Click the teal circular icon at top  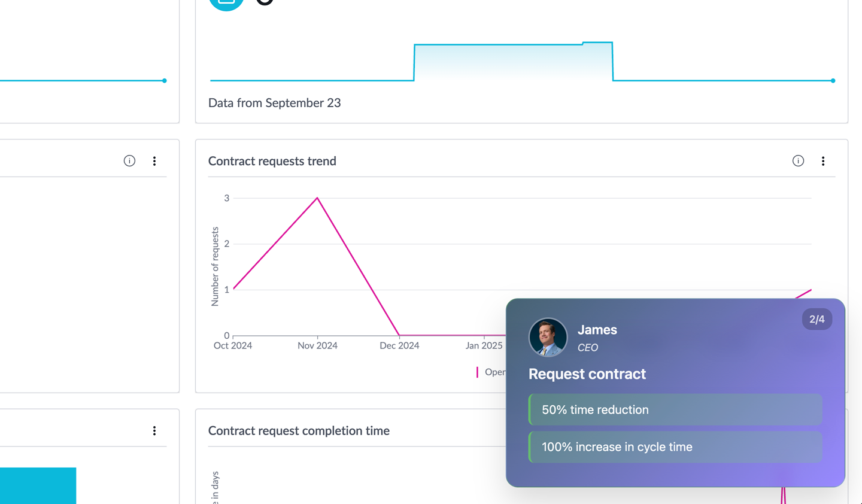point(226,3)
